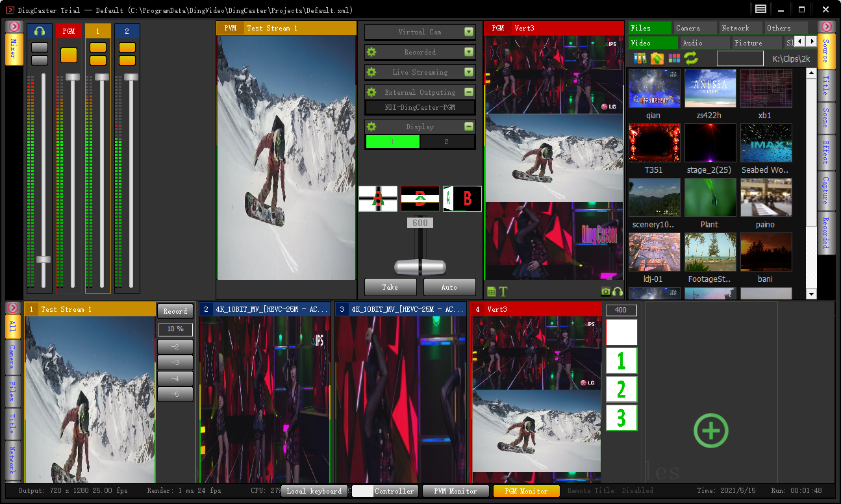841x504 pixels.
Task: Click the search field in Files panel
Action: [740, 58]
